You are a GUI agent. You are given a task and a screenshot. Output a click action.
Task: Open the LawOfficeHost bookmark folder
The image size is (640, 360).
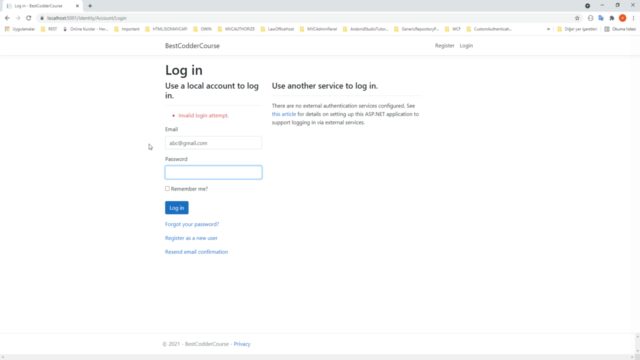coord(277,29)
